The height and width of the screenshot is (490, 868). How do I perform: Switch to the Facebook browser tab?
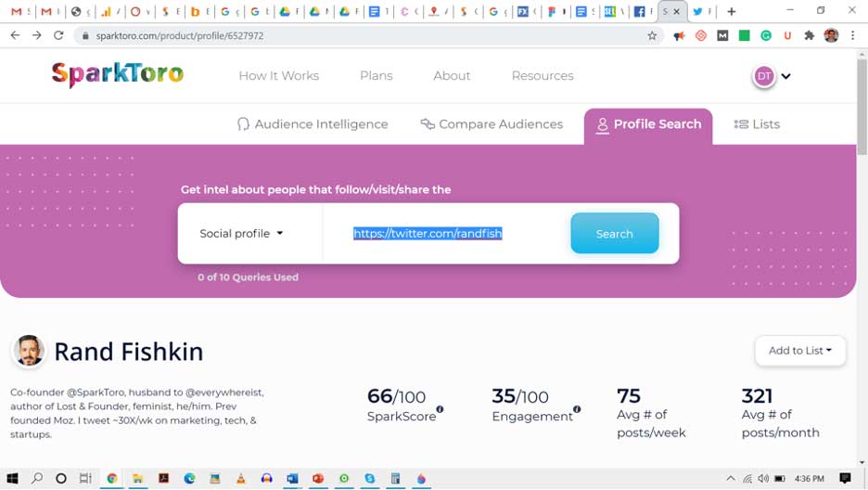click(643, 11)
